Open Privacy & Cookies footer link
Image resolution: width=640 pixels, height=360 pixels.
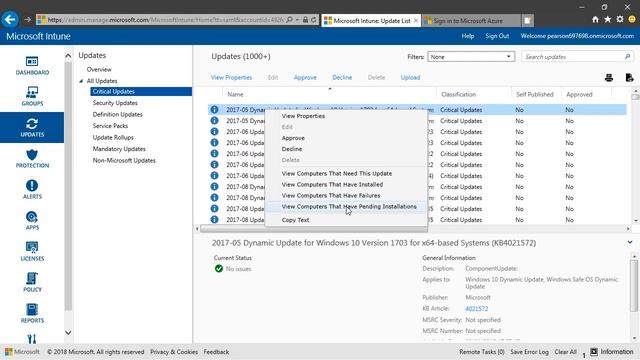(174, 351)
